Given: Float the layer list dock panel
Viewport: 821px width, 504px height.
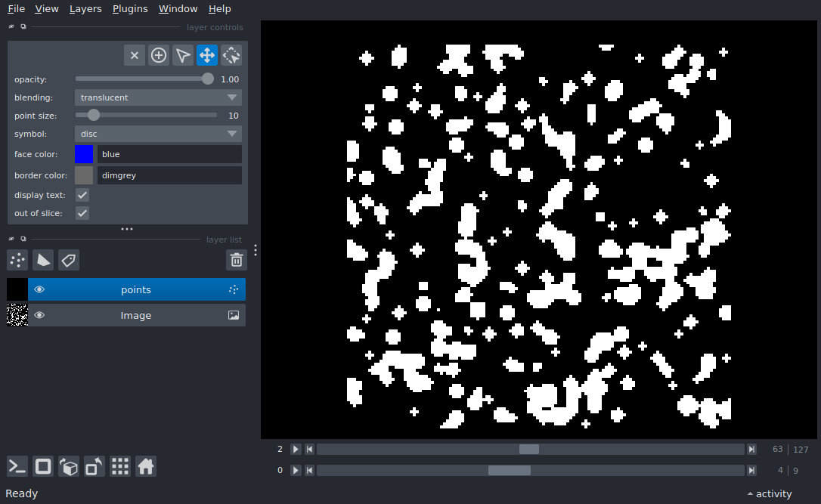Looking at the screenshot, I should point(23,240).
